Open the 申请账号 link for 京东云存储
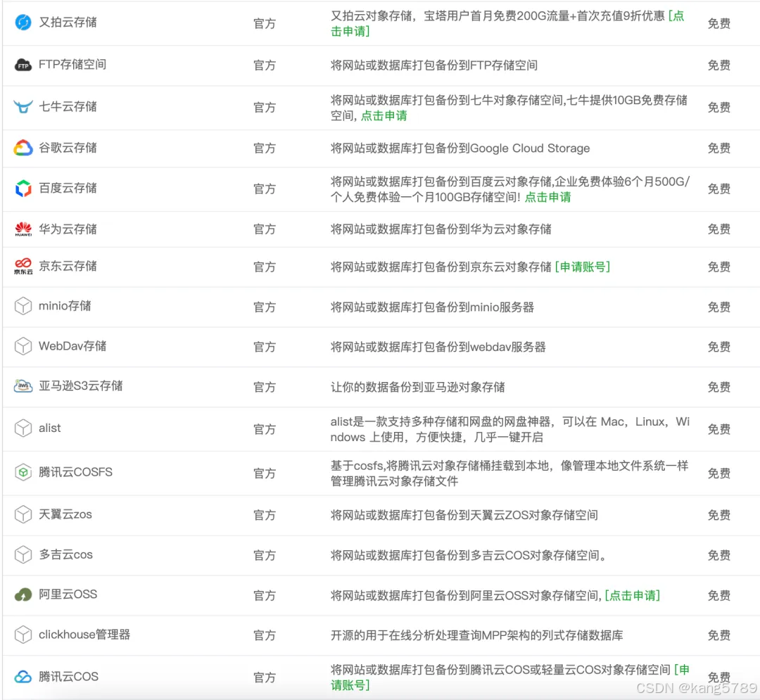Screen dimensions: 760x700 coord(582,267)
